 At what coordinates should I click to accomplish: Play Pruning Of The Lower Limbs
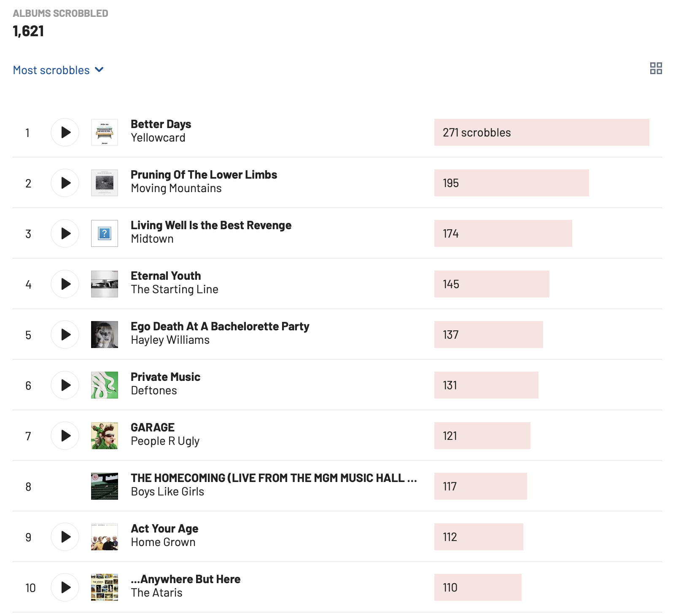pyautogui.click(x=65, y=183)
